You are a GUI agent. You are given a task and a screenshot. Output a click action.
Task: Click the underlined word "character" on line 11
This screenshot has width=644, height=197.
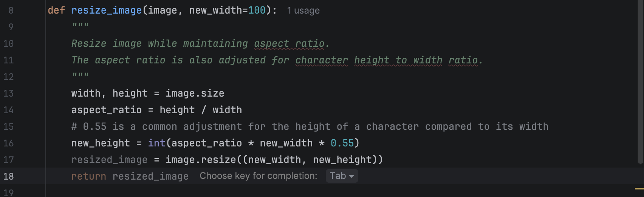point(321,60)
